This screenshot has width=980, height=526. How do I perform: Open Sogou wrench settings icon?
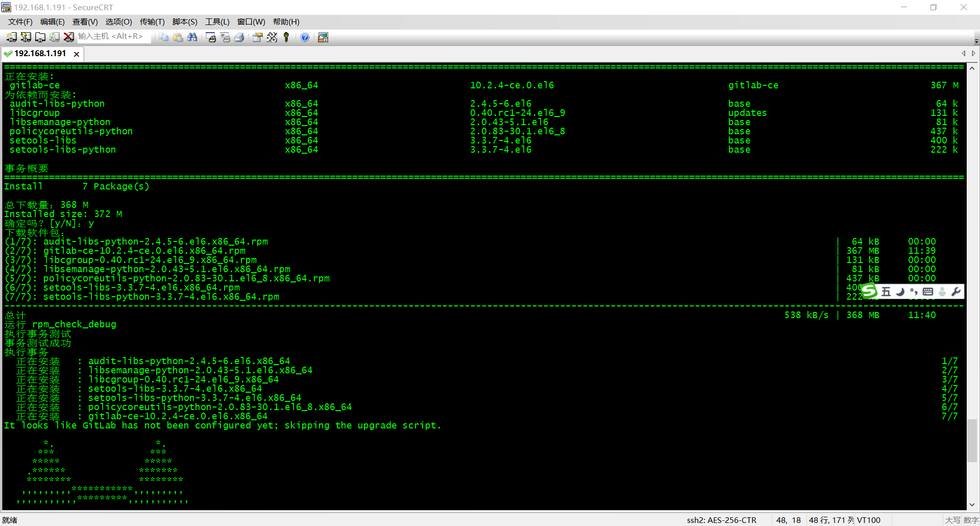[956, 292]
